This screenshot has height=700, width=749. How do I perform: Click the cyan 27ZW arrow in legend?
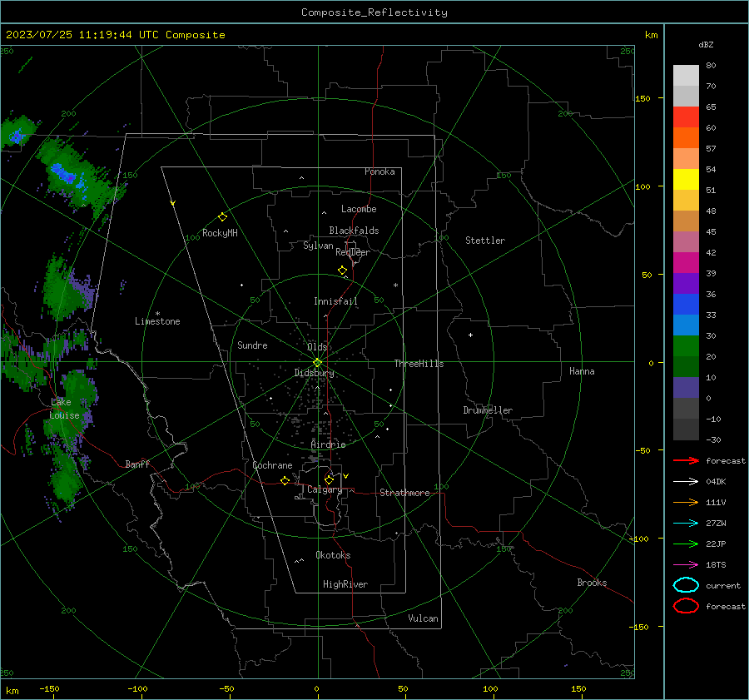(686, 524)
